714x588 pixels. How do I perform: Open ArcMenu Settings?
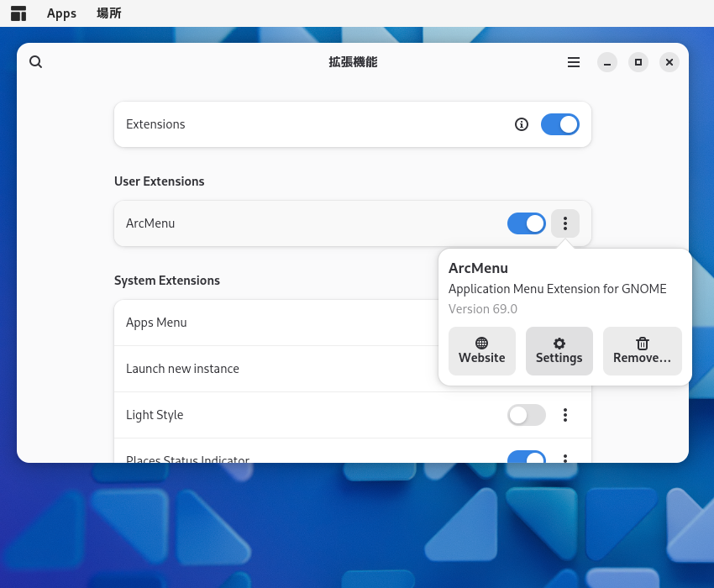tap(559, 351)
